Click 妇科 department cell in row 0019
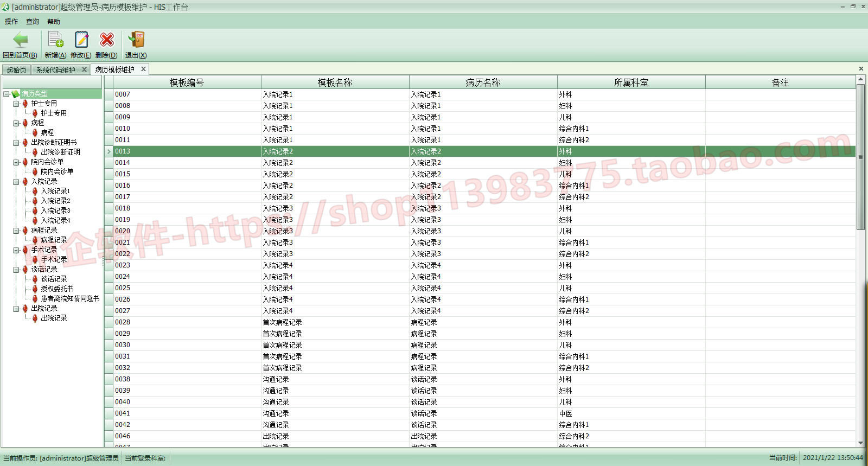This screenshot has height=466, width=868. click(631, 220)
